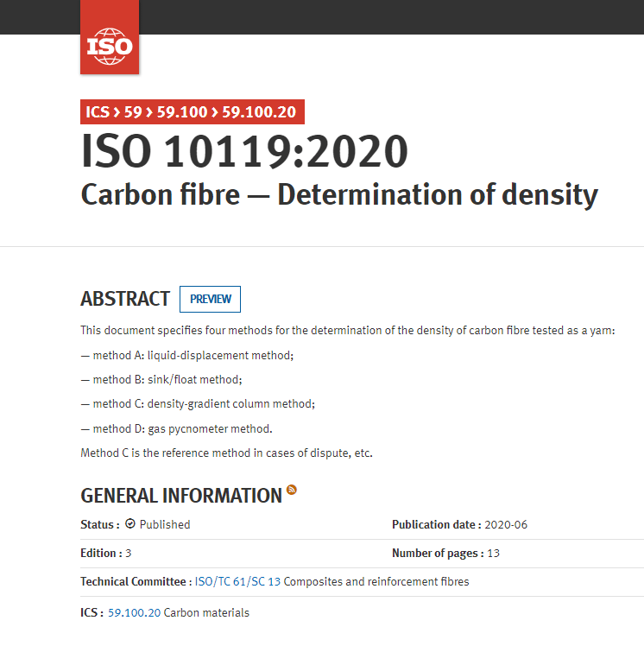
Task: Click the ISO logo home icon
Action: [x=110, y=37]
